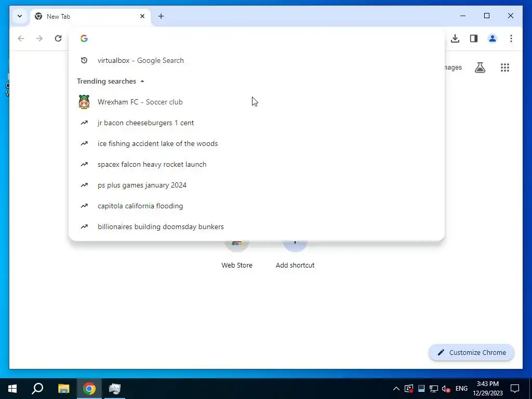Open Windows taskbar search
Image resolution: width=532 pixels, height=399 pixels.
(37, 389)
